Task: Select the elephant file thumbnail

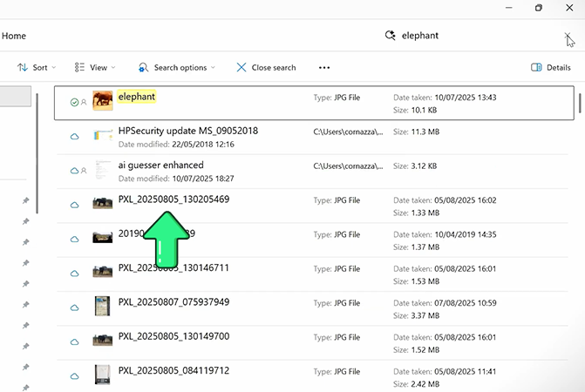Action: pyautogui.click(x=103, y=100)
